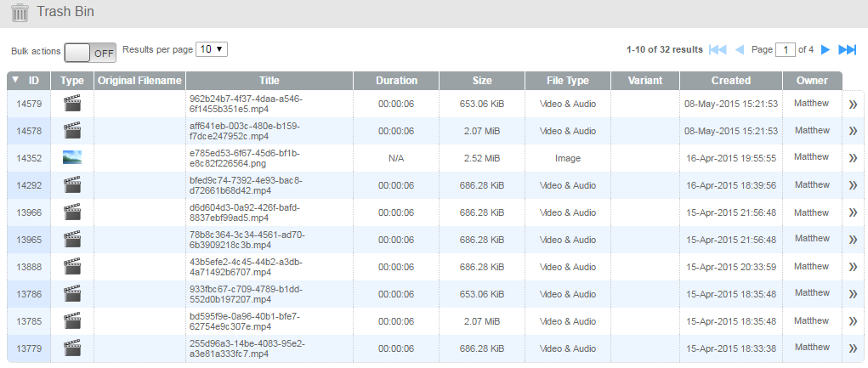868x368 pixels.
Task: Go to the previous results page
Action: pyautogui.click(x=739, y=50)
